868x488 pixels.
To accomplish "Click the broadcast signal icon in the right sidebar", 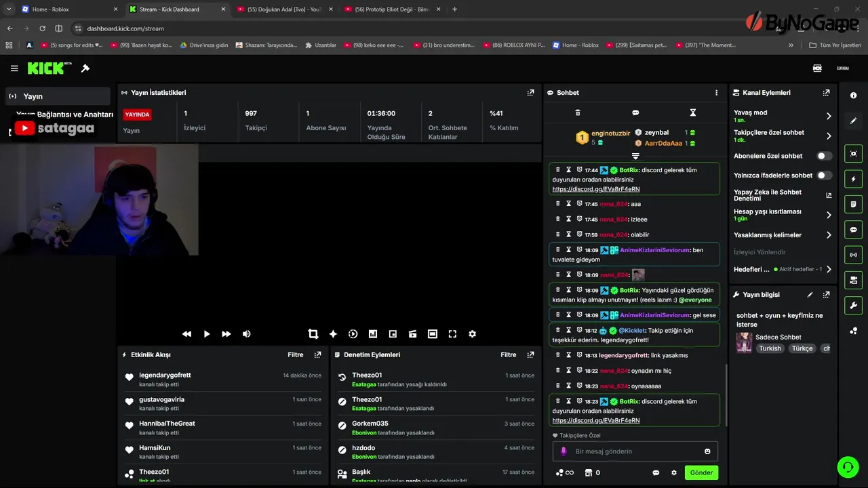I will point(853,255).
